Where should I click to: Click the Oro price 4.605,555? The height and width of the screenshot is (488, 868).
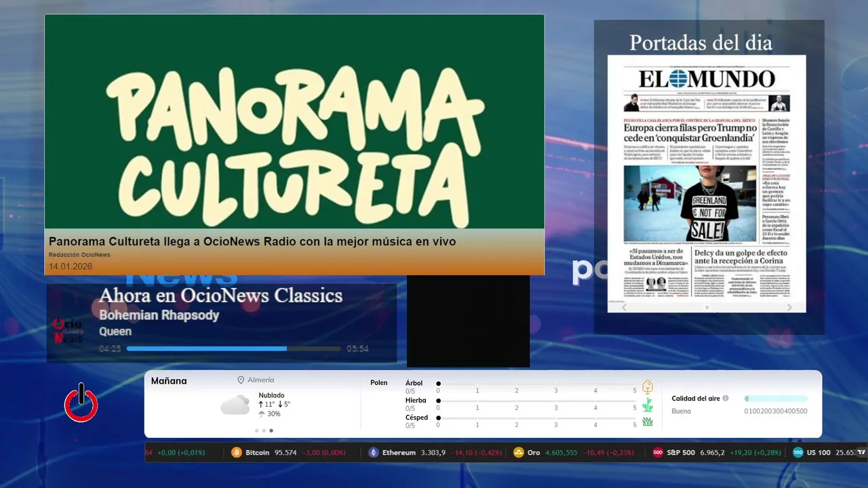[561, 453]
